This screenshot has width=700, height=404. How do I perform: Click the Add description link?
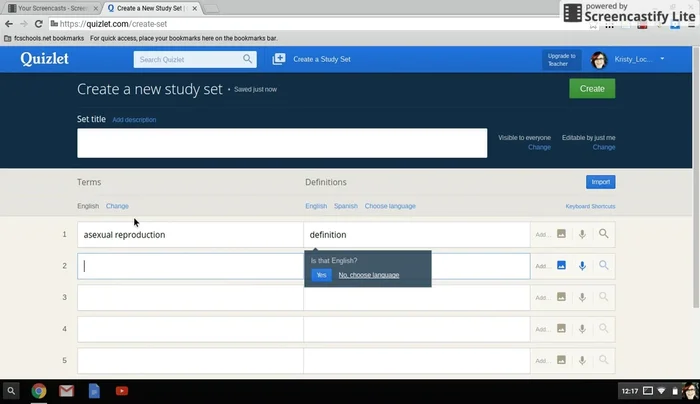pos(134,120)
